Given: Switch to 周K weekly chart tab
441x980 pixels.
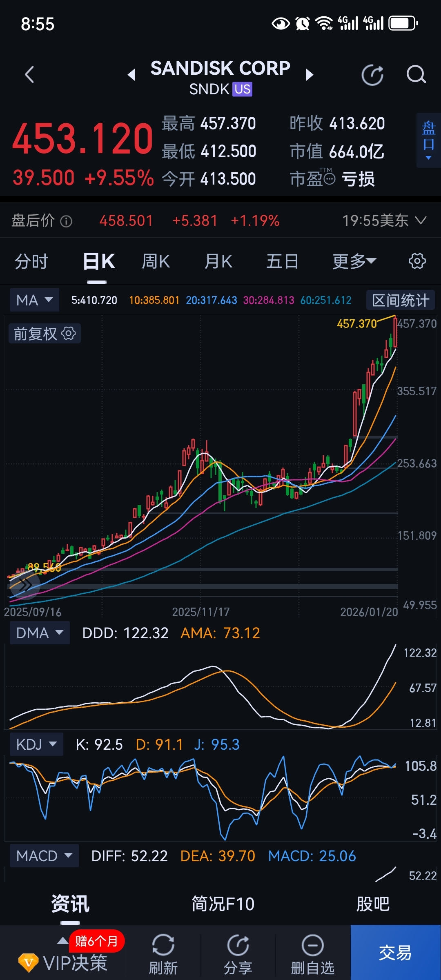Looking at the screenshot, I should pyautogui.click(x=156, y=261).
